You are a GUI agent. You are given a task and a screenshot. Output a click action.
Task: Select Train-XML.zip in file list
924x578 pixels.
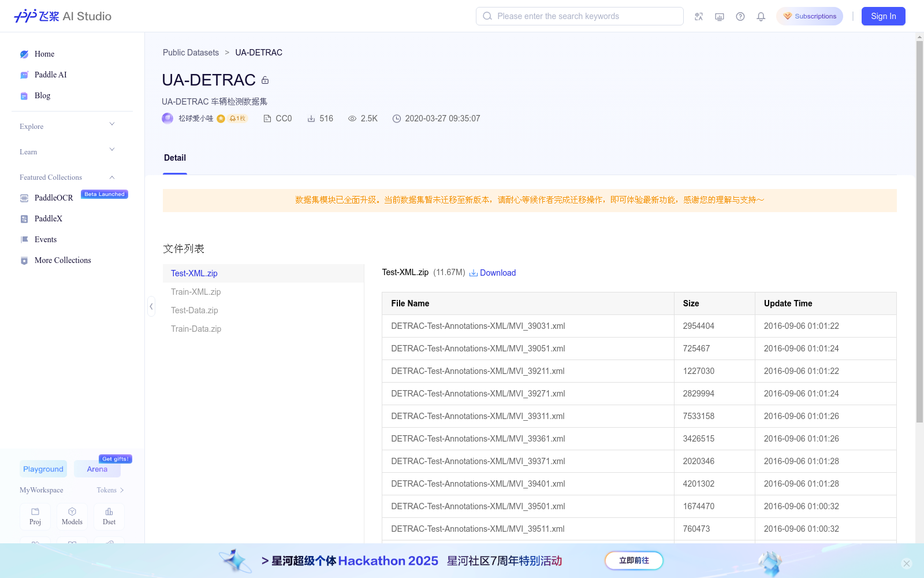coord(263,292)
